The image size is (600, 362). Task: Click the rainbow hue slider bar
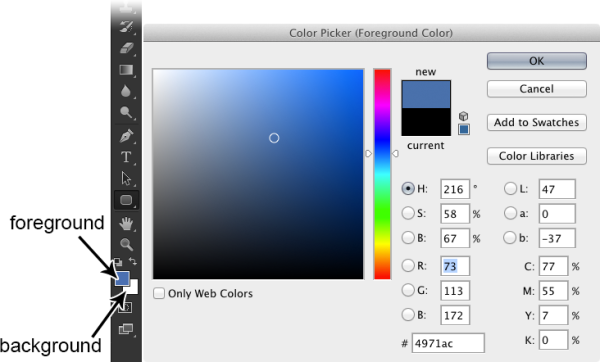pyautogui.click(x=382, y=174)
